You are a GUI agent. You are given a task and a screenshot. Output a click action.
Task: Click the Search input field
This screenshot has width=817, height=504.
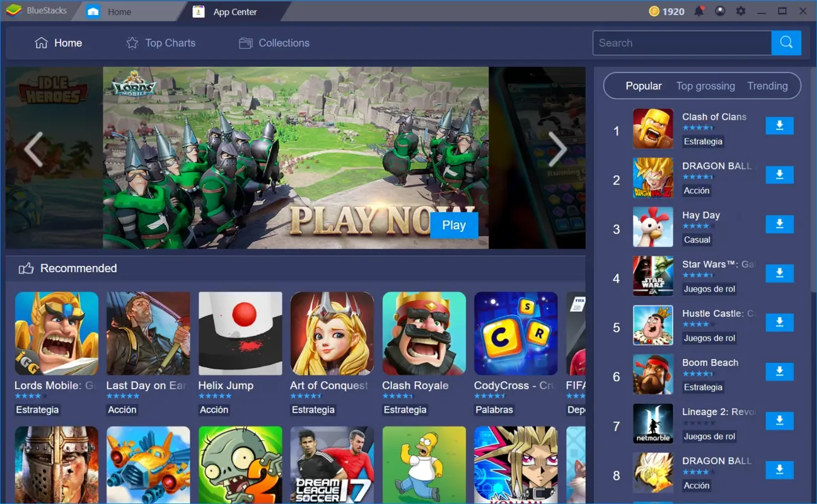pos(681,43)
